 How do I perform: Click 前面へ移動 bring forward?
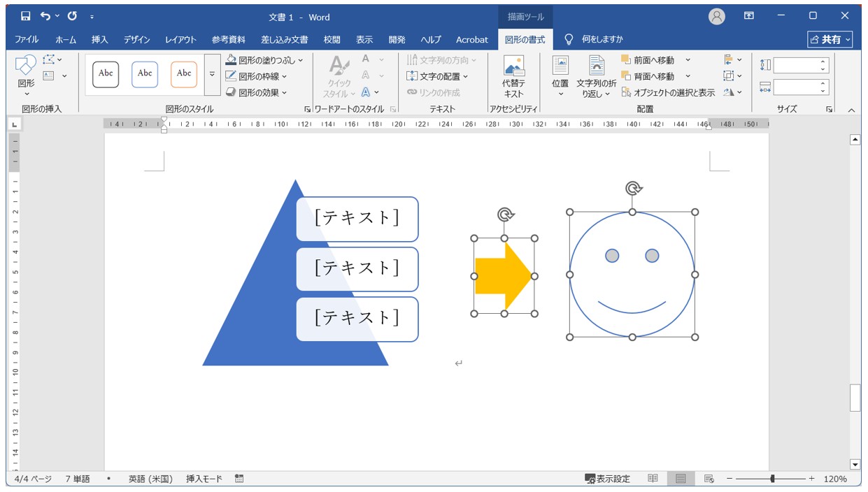coord(648,60)
